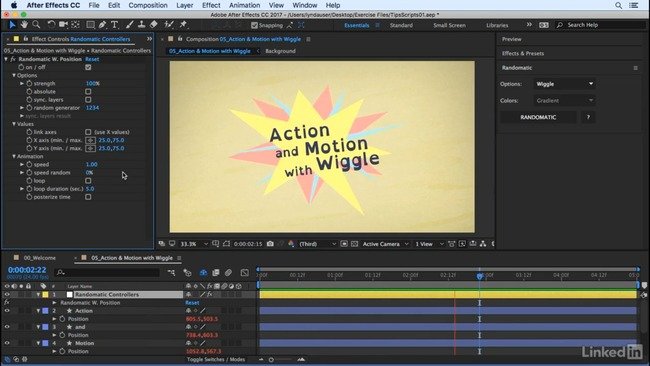Open the Effect menu
The image size is (650, 366).
coord(211,5)
